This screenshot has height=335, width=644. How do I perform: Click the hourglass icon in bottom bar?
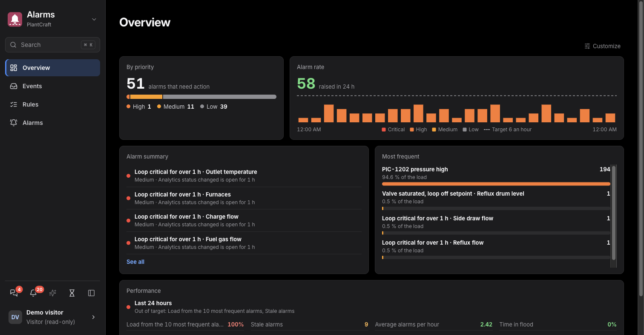click(72, 293)
